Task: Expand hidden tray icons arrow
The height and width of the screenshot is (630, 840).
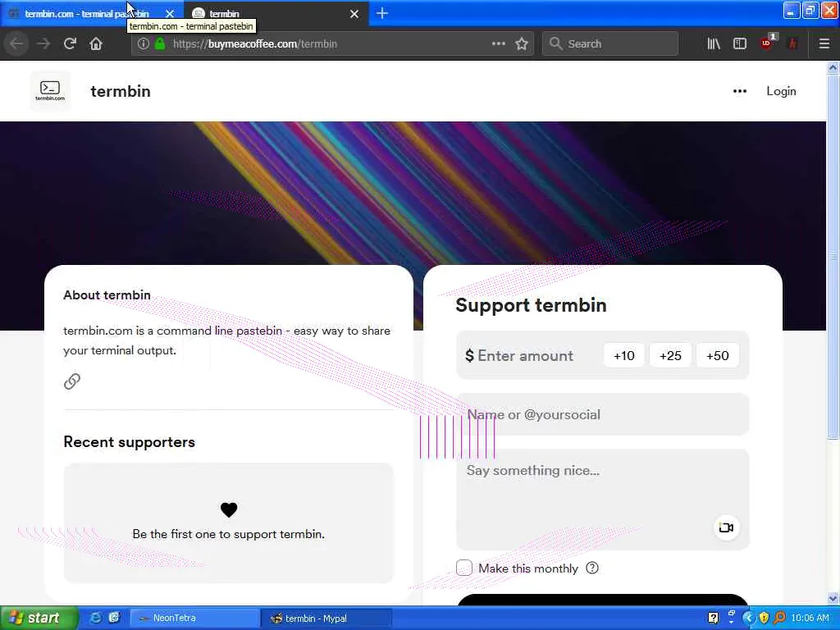Action: [x=748, y=618]
